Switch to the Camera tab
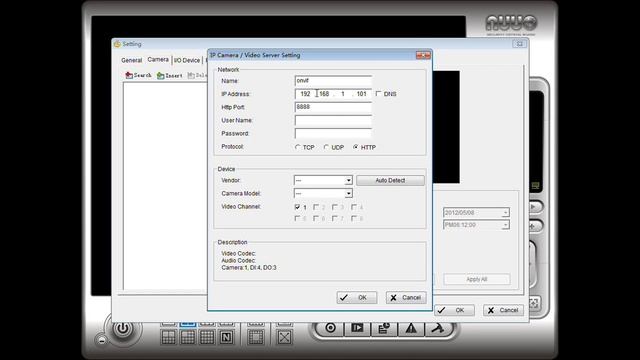Screen dimensions: 640x360 [x=158, y=60]
